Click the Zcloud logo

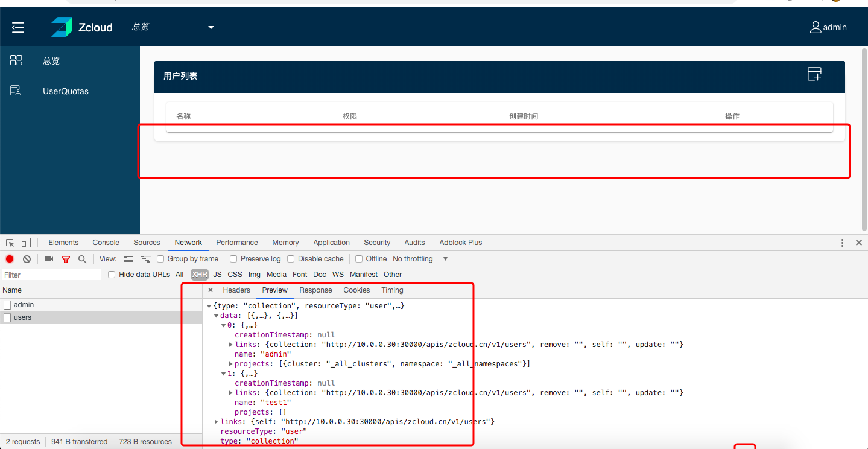coord(81,27)
